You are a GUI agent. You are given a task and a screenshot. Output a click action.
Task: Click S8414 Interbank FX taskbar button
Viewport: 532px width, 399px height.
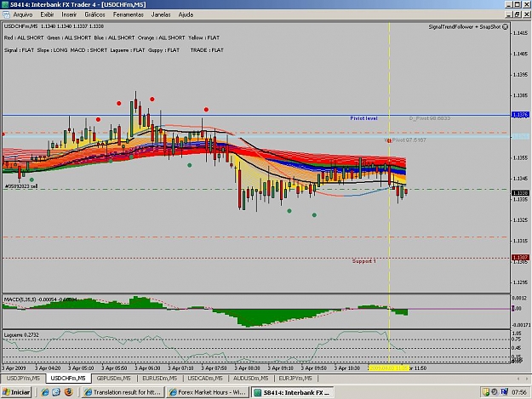click(292, 392)
